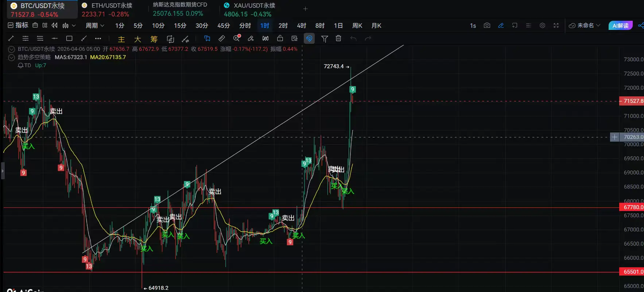Select the rectangle drawing tool
644x292 pixels.
69,38
